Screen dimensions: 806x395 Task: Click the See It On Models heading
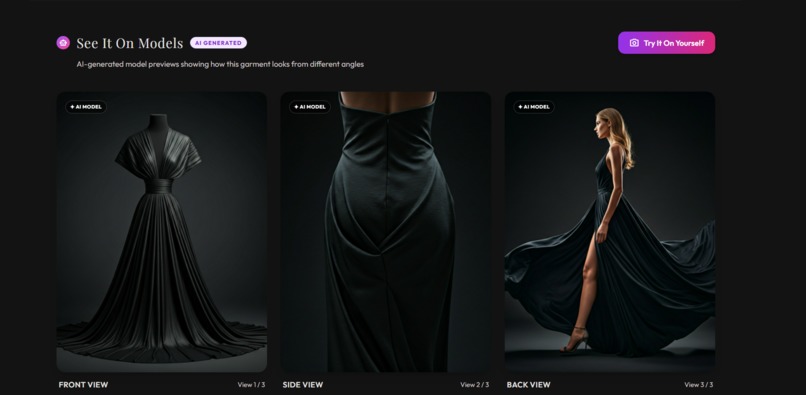(x=130, y=43)
